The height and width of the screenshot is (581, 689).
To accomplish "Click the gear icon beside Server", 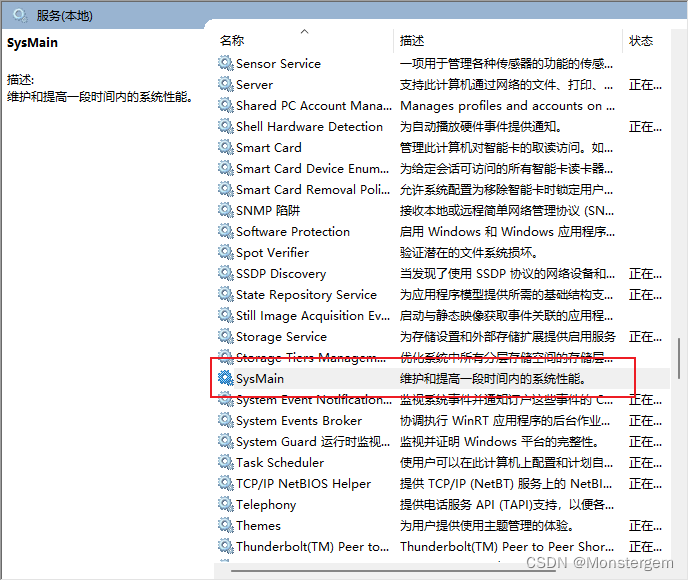I will click(x=225, y=84).
